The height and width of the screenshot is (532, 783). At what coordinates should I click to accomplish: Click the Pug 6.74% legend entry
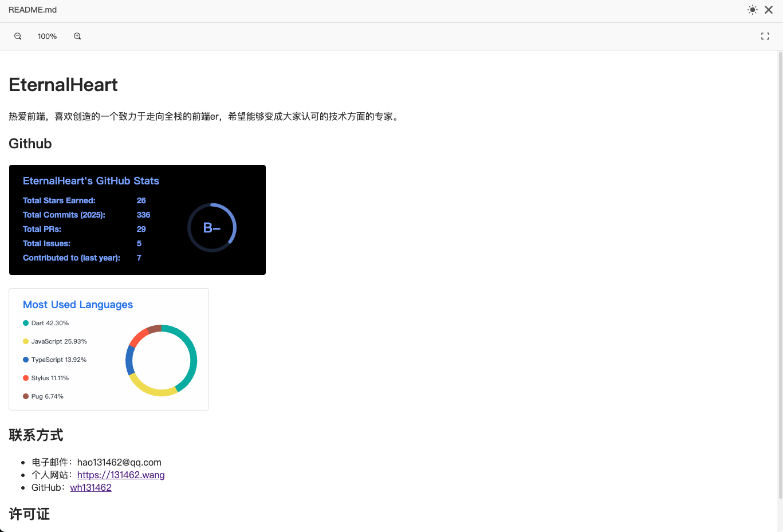pos(44,396)
